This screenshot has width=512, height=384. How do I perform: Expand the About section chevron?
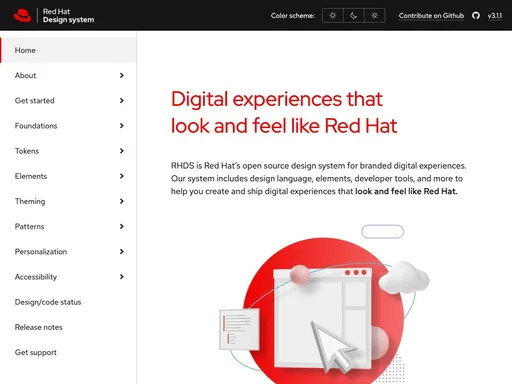pos(122,75)
